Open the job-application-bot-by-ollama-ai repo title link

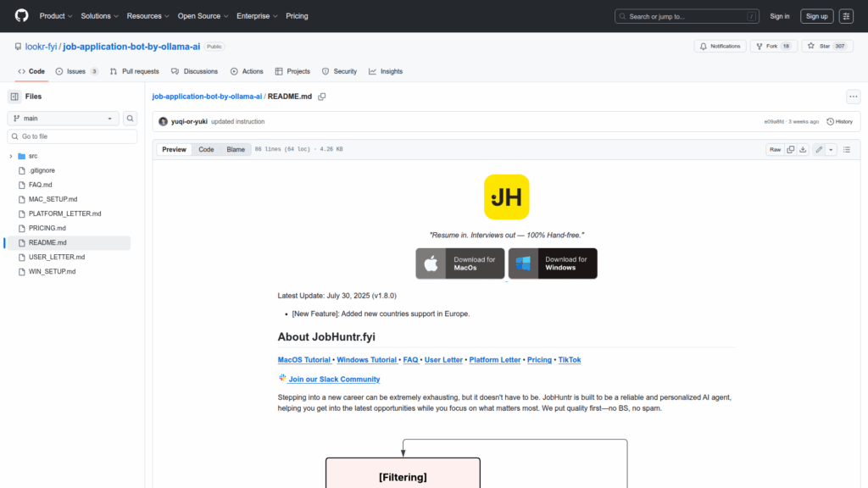131,47
